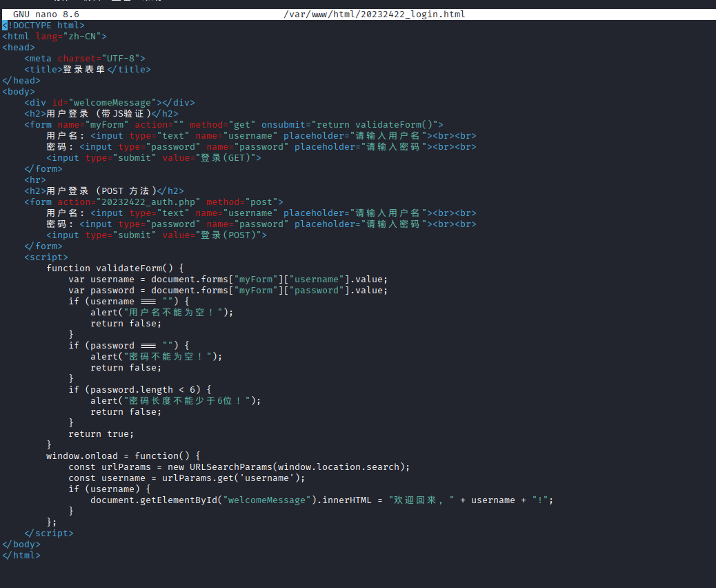Click the closing </body> tag line

(x=21, y=544)
